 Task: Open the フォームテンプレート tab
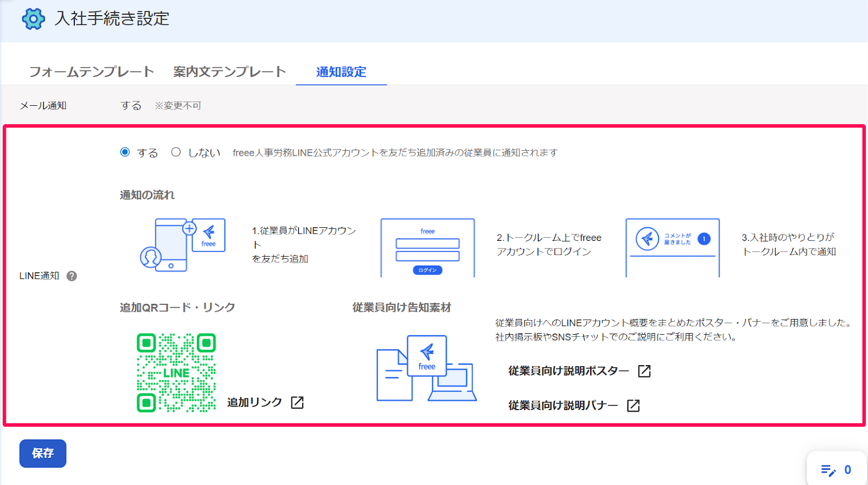point(92,72)
